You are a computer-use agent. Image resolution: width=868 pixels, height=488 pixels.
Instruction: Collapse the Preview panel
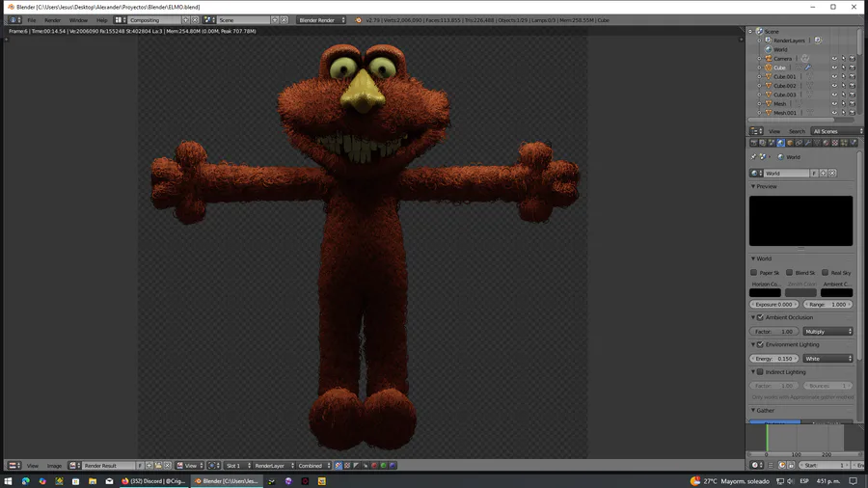coord(753,186)
